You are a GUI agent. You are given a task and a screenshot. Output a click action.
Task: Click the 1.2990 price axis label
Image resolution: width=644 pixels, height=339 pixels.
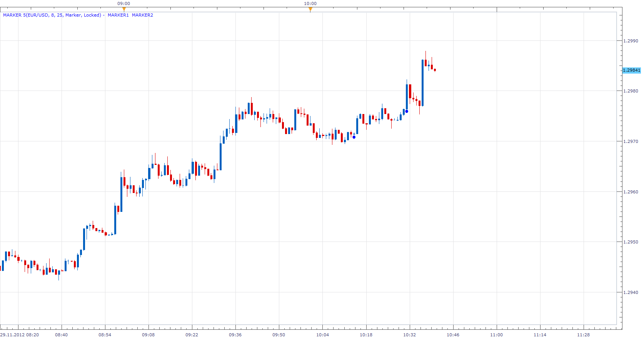coord(631,41)
